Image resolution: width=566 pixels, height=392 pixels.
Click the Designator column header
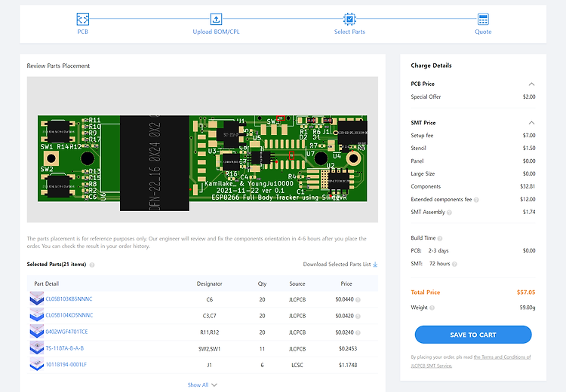pyautogui.click(x=209, y=283)
